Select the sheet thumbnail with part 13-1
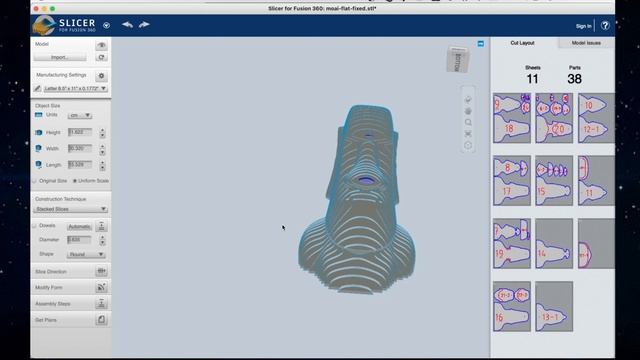Screen dimensions: 640x360 coord(554,306)
